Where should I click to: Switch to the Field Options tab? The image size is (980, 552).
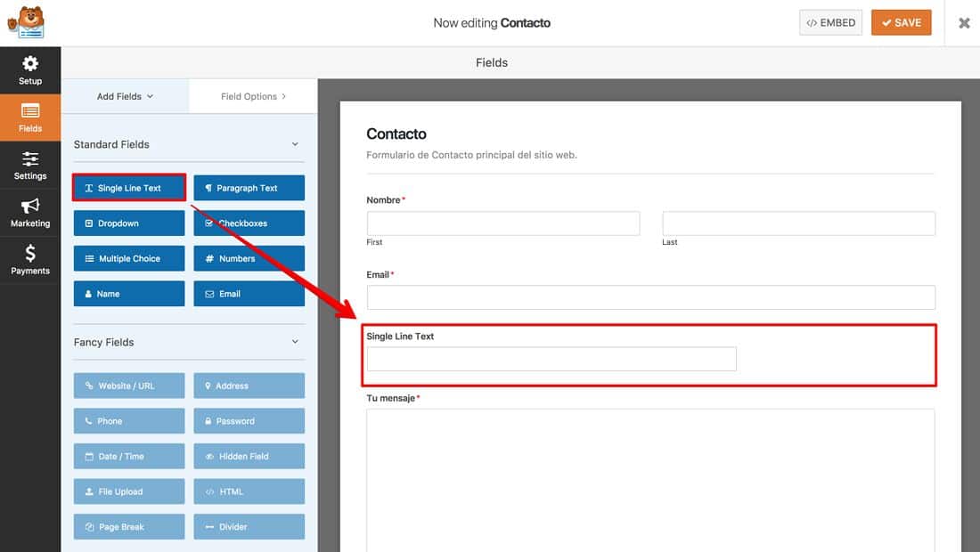point(253,96)
